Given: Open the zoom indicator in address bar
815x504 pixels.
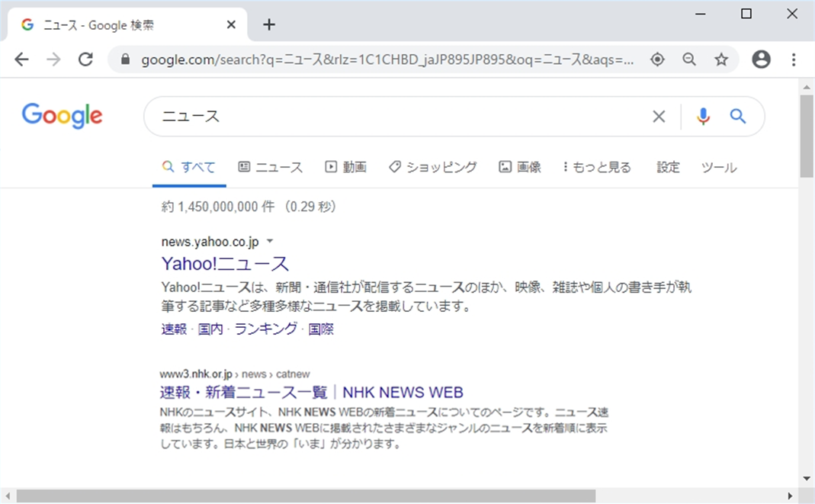Looking at the screenshot, I should 689,59.
